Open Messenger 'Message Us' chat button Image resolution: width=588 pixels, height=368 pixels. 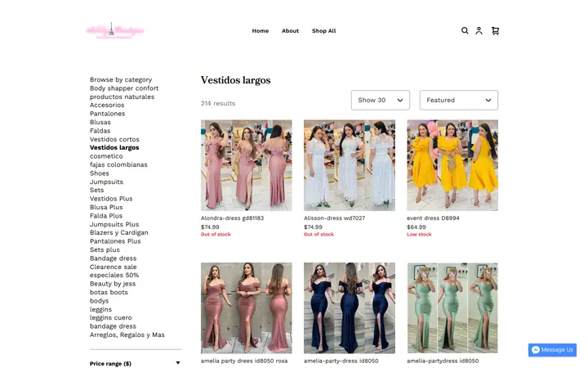click(552, 350)
